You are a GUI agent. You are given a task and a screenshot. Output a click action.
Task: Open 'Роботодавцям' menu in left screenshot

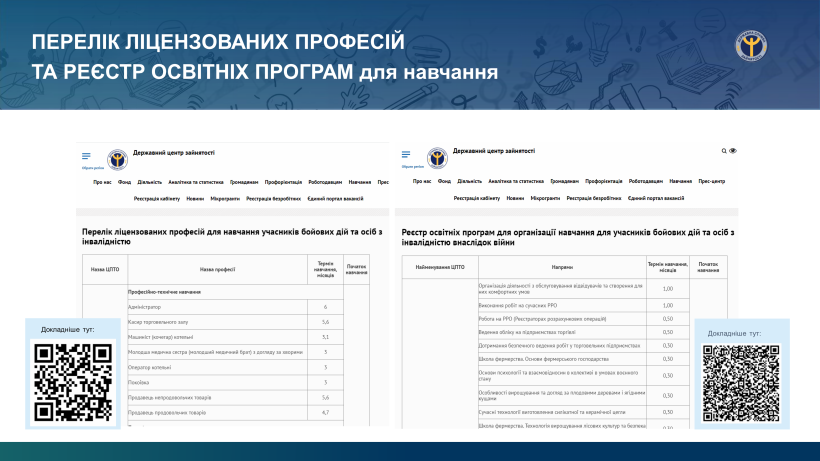(325, 182)
